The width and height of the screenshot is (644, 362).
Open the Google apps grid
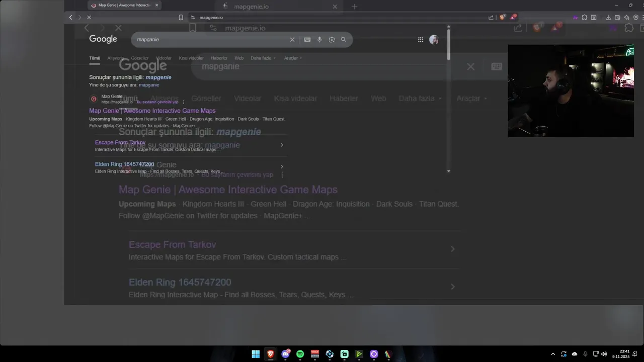(421, 40)
